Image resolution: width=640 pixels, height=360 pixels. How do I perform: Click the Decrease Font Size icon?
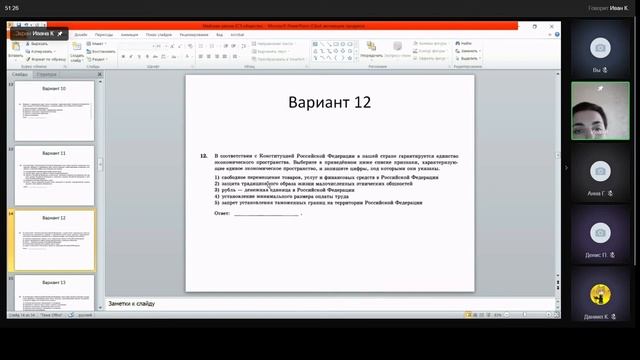[x=180, y=46]
